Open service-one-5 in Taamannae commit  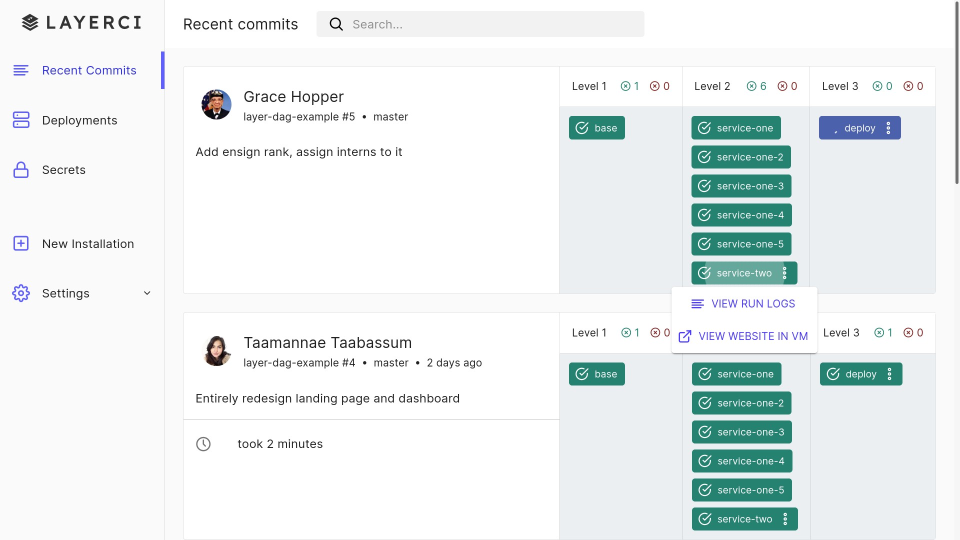point(741,490)
